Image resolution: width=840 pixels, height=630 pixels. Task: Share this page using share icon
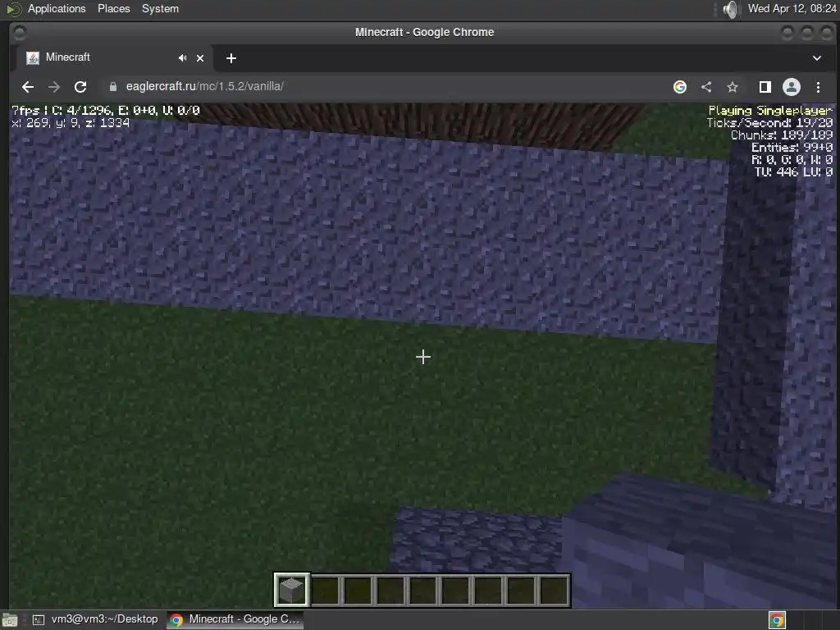[x=706, y=87]
